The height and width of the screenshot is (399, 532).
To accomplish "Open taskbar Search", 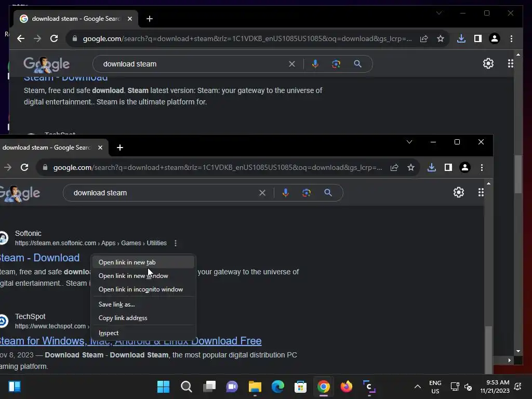I will (x=187, y=387).
